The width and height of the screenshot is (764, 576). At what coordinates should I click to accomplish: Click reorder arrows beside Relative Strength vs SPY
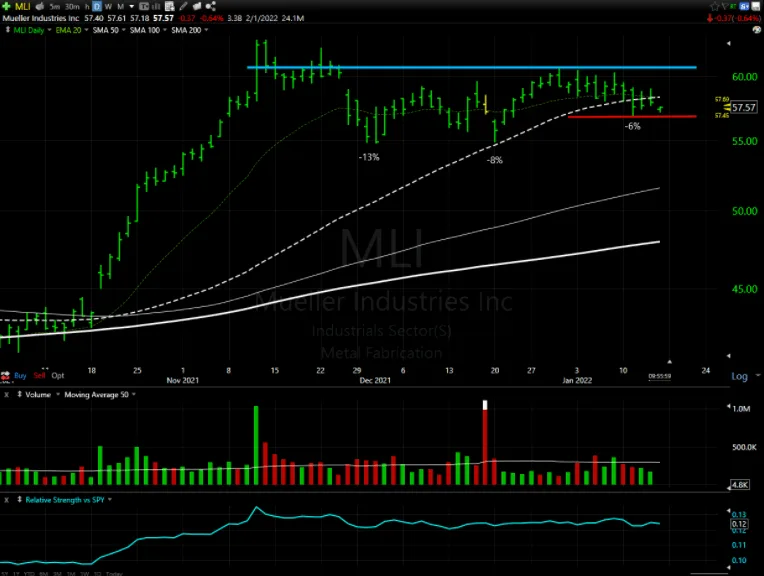pos(19,499)
